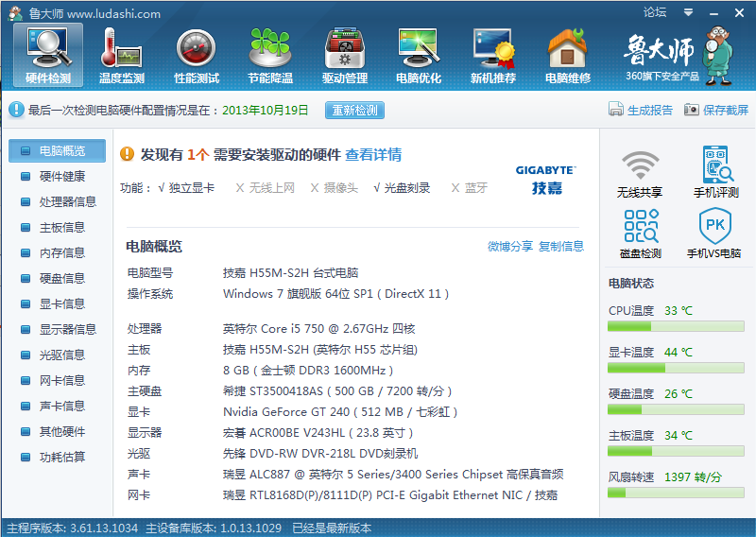Viewport: 756px width, 537px height.
Task: Open 手机评测 phone benchmark tool
Action: click(716, 174)
